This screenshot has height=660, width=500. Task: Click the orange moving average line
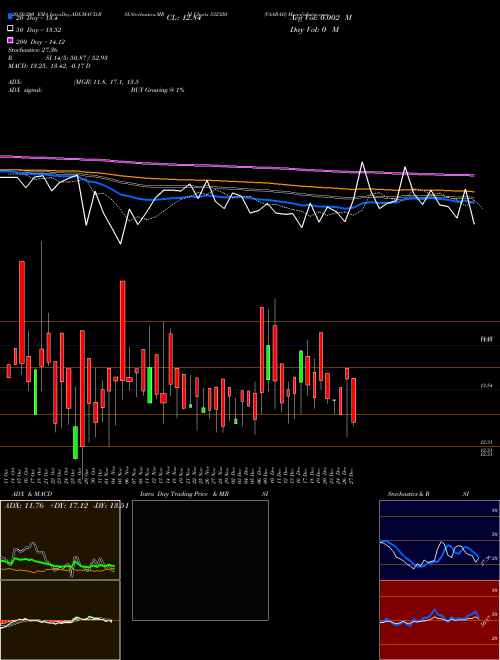pos(236,181)
